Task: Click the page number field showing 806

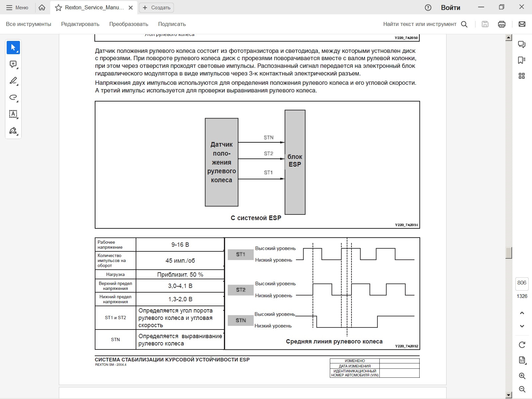Action: pos(522,283)
